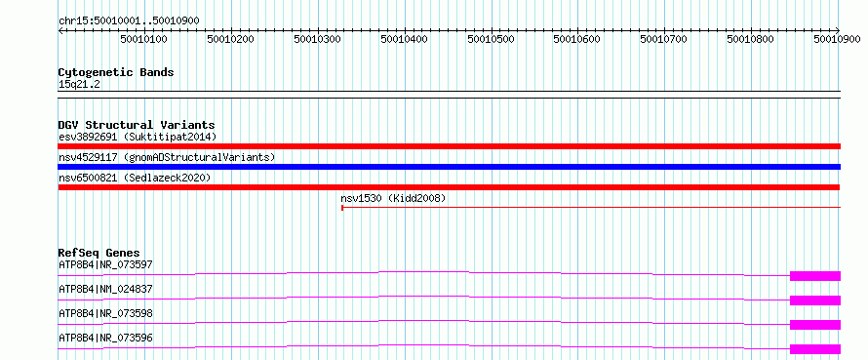Click ruler tick label 50010200
The height and width of the screenshot is (360, 868).
coord(231,39)
